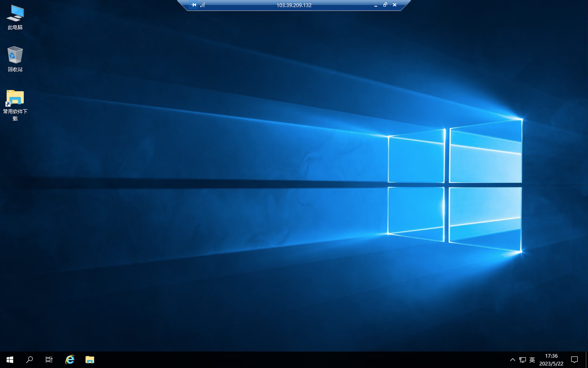Restore down the remote desktop window
The width and height of the screenshot is (588, 368).
(x=385, y=5)
